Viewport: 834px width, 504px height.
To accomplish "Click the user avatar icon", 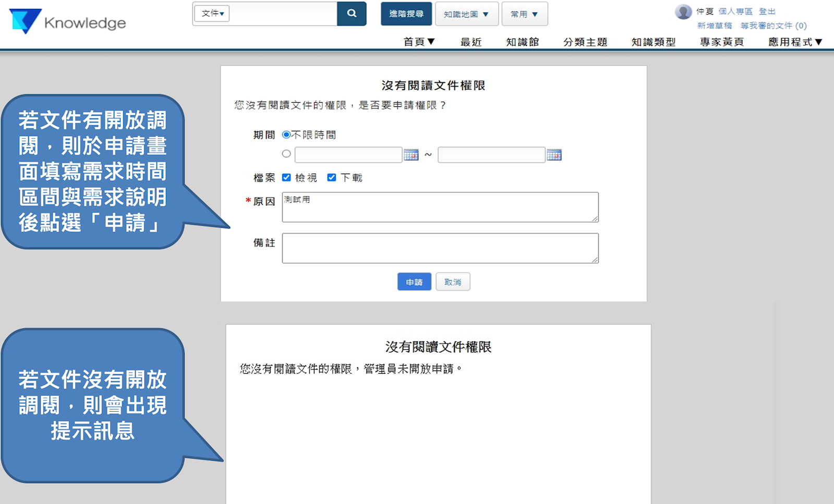I will [x=683, y=11].
